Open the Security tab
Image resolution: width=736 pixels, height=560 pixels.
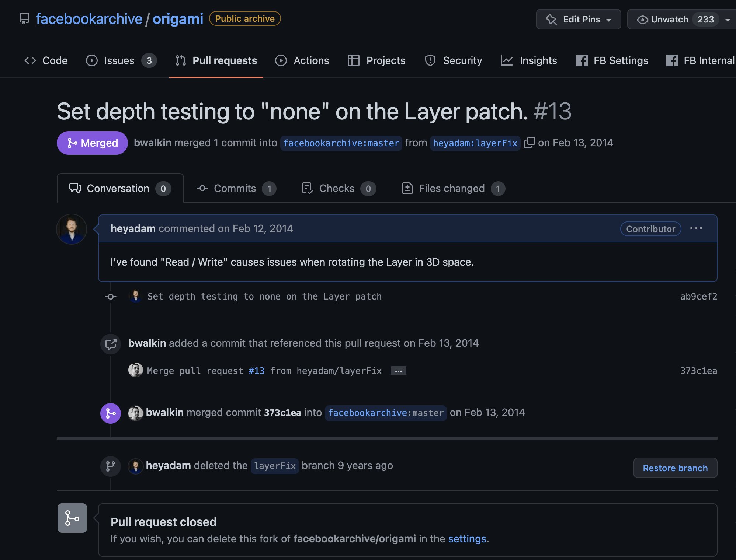pyautogui.click(x=454, y=60)
